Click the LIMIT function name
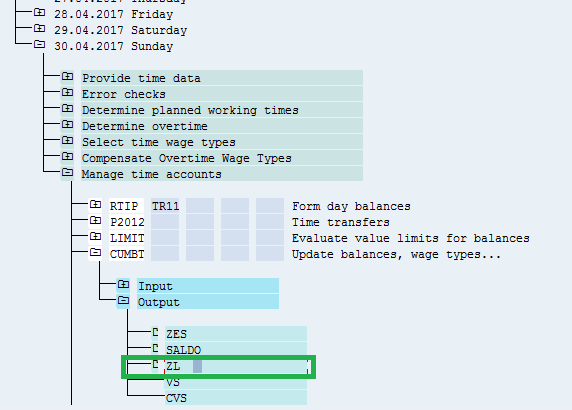This screenshot has width=572, height=410. click(127, 239)
